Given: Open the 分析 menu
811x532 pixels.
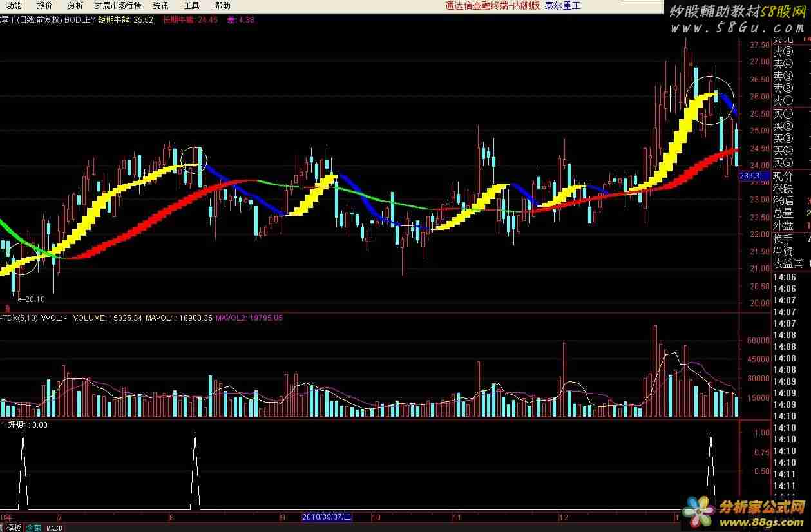Looking at the screenshot, I should [x=75, y=6].
